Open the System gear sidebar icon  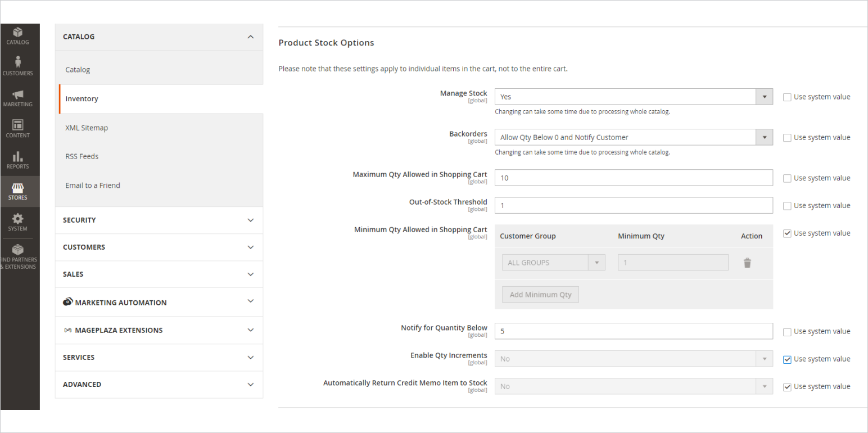click(x=17, y=218)
